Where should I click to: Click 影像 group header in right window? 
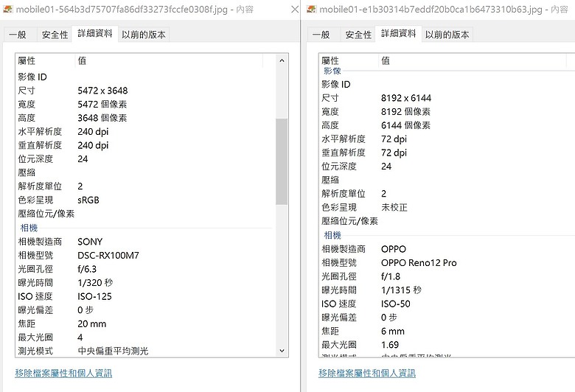(x=332, y=71)
